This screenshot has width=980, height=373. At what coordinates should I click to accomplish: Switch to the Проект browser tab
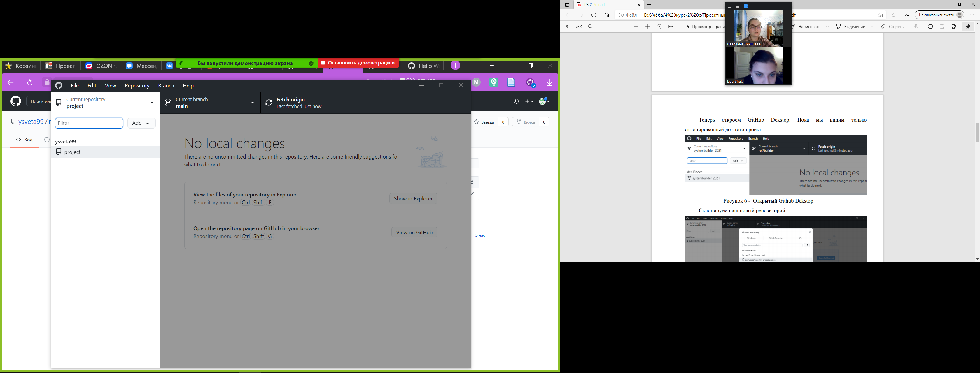click(x=60, y=66)
